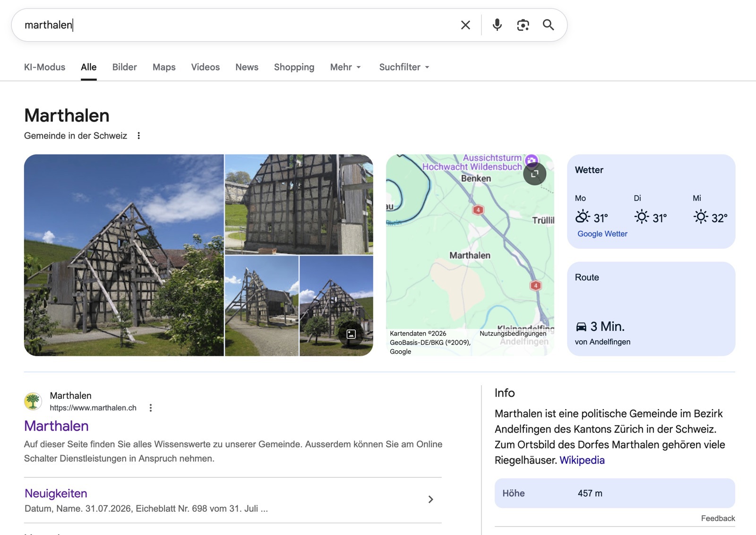Click the Marthalen knowledge panel heading

[67, 116]
